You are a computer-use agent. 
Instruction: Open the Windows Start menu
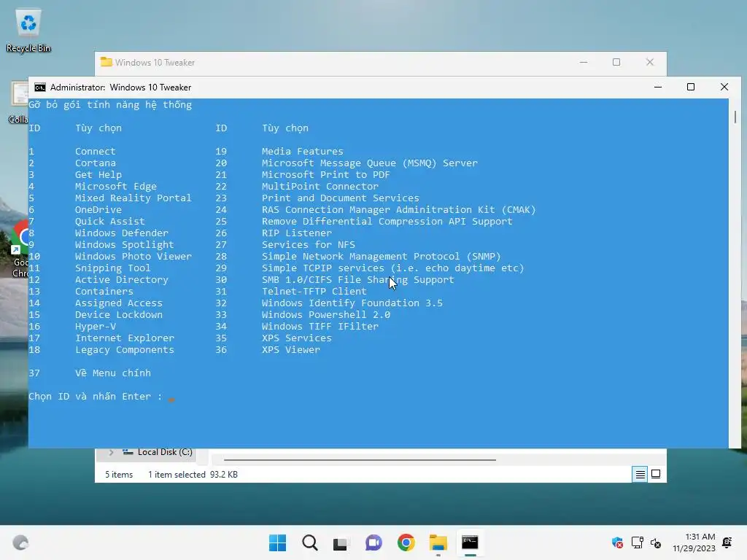click(x=277, y=542)
